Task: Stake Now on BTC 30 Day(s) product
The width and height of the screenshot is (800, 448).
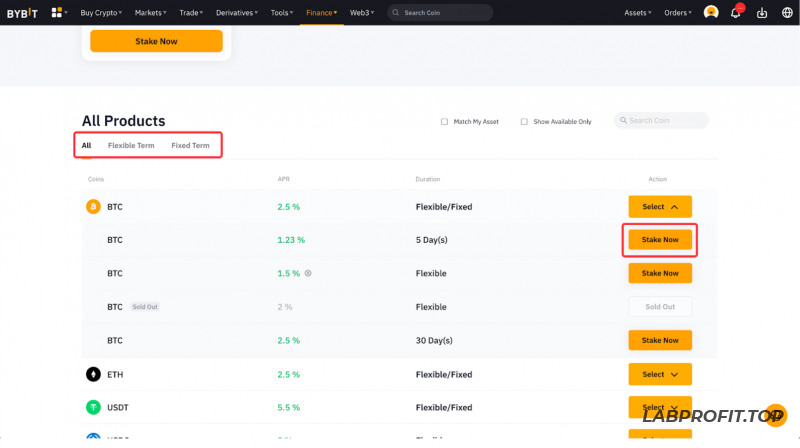Action: click(x=660, y=340)
